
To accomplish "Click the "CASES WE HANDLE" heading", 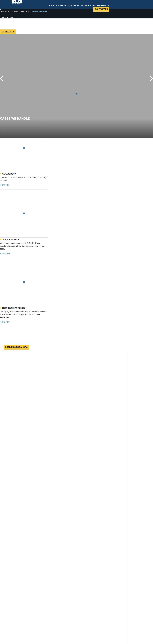I will 15,118.
